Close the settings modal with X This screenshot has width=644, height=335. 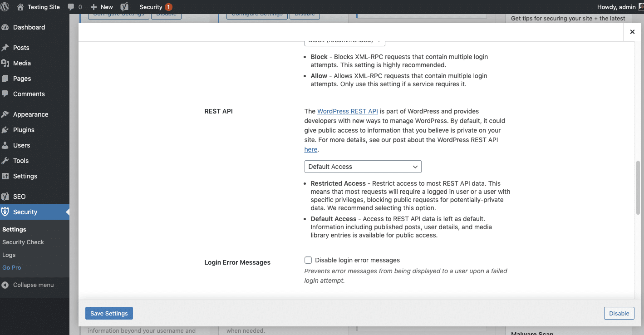click(632, 32)
